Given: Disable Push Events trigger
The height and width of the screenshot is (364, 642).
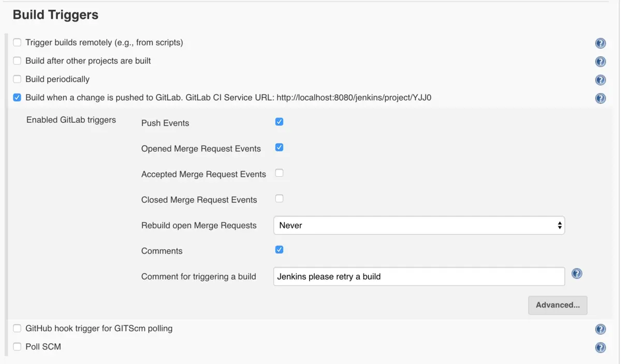Looking at the screenshot, I should [x=279, y=122].
